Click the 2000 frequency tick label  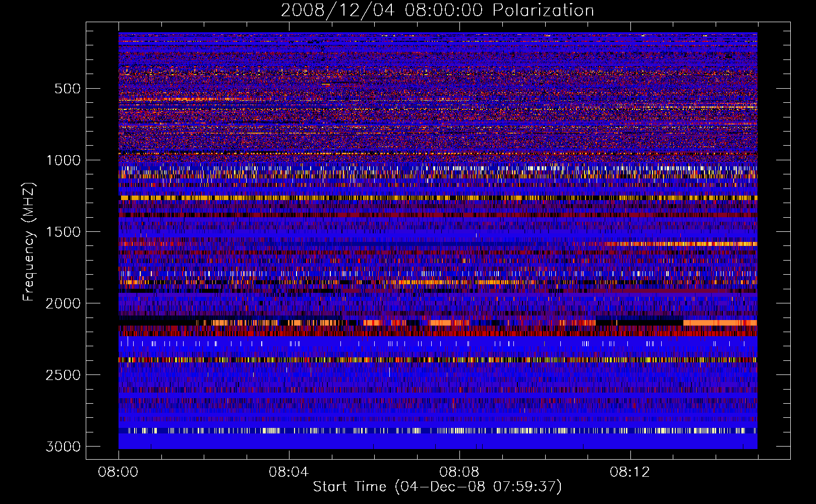[x=63, y=303]
